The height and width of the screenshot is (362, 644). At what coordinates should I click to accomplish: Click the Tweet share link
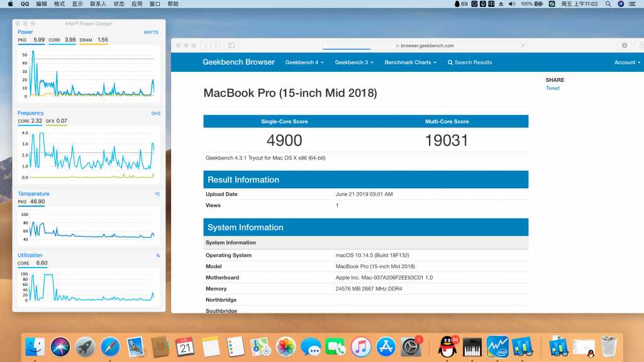(552, 88)
